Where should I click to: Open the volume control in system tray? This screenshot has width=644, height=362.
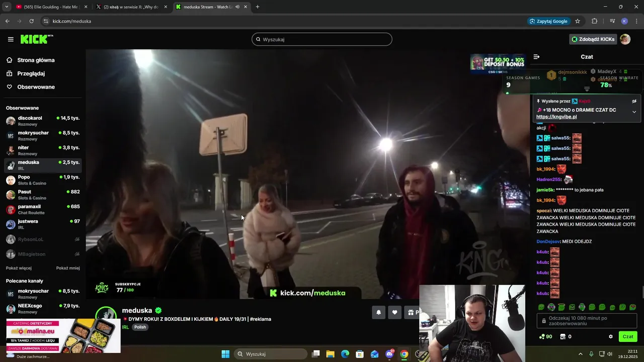tap(609, 354)
